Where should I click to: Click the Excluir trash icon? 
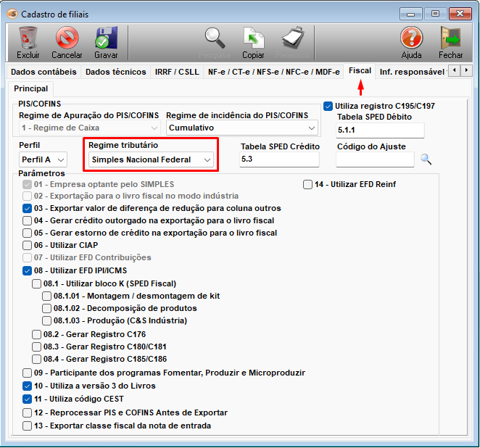click(x=28, y=38)
